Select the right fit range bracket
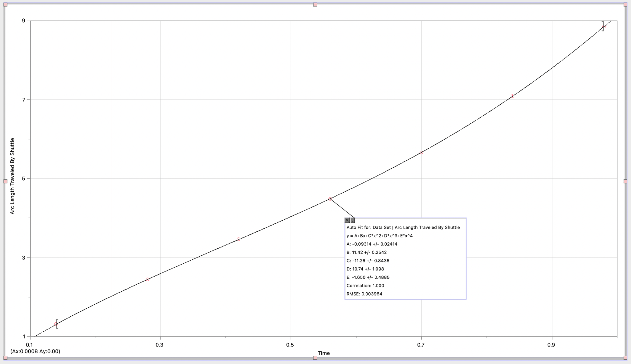 point(603,26)
